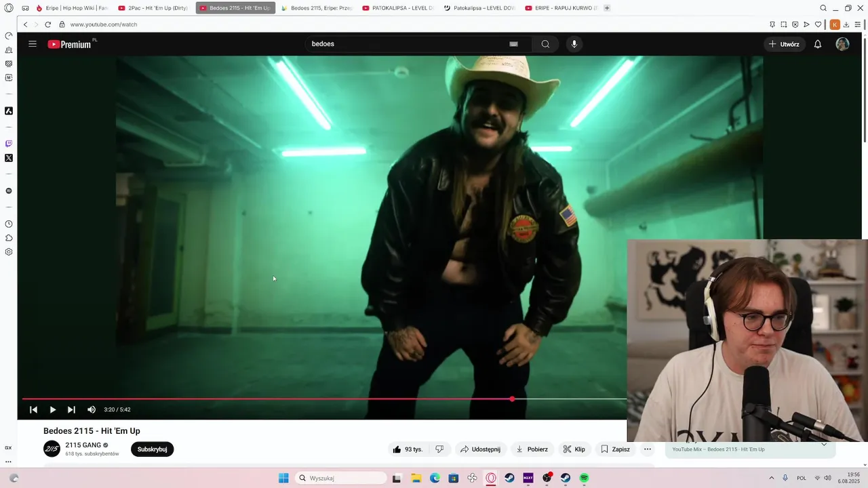
Task: Open Twitch in the Opera sidebar
Action: 9,144
